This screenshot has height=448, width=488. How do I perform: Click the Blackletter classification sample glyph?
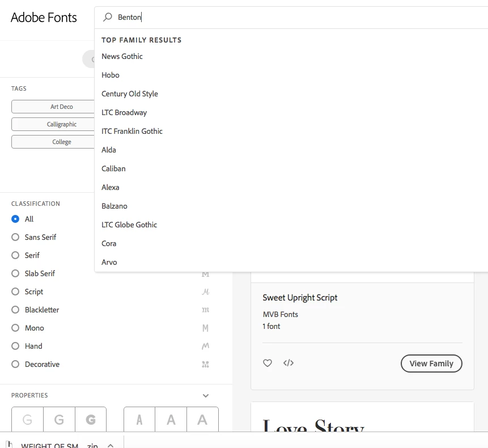(x=205, y=310)
